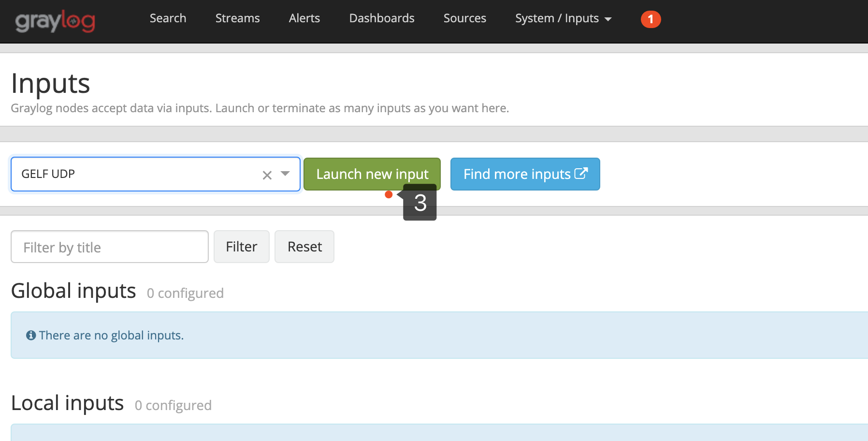Image resolution: width=868 pixels, height=441 pixels.
Task: Click 'There are no global inputs.' message
Action: [x=111, y=336]
